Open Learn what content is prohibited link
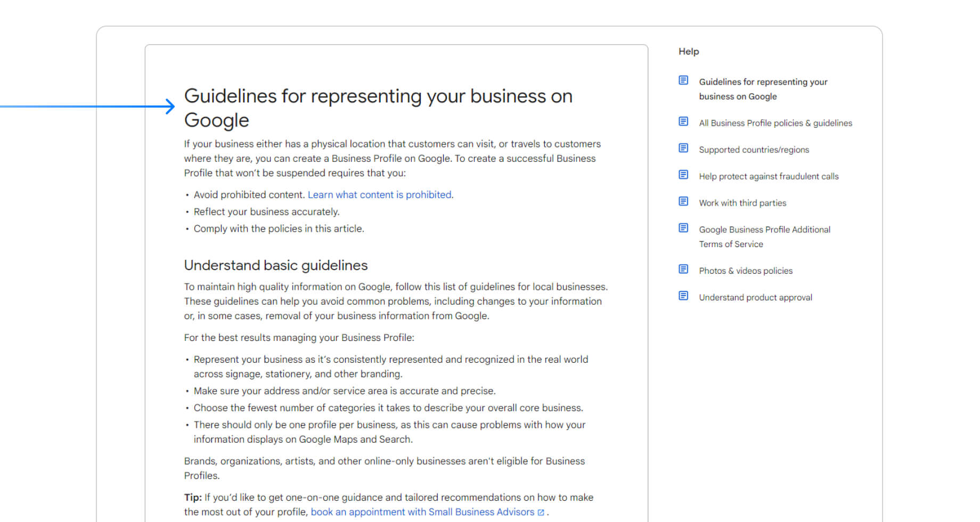 click(x=380, y=195)
